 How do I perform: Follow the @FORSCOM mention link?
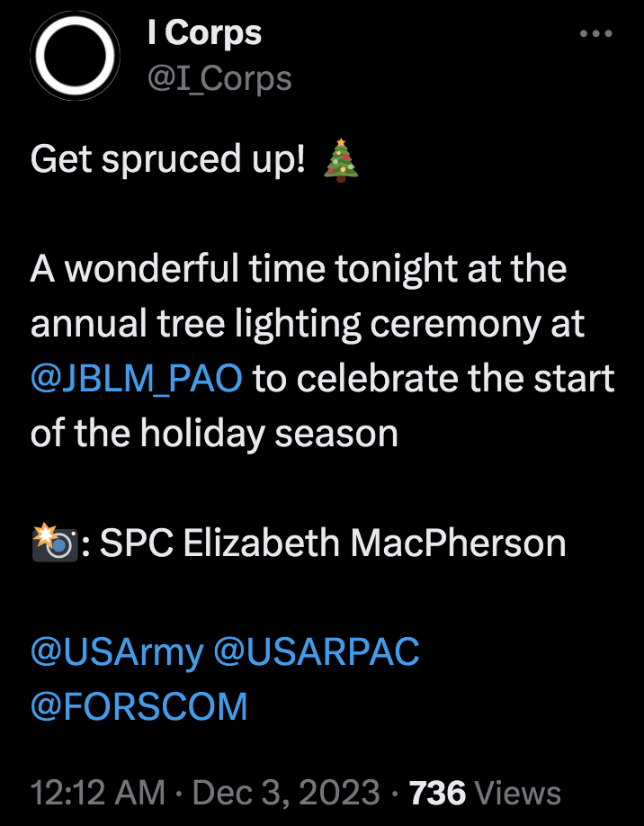139,707
